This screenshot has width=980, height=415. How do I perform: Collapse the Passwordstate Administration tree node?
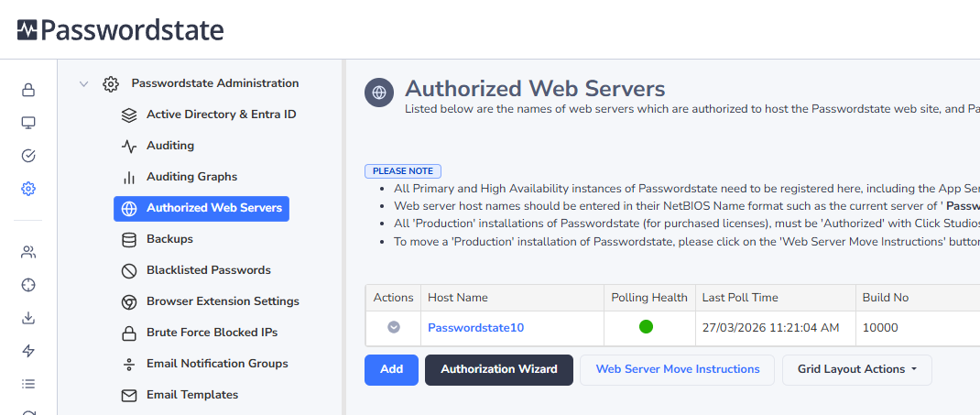83,83
